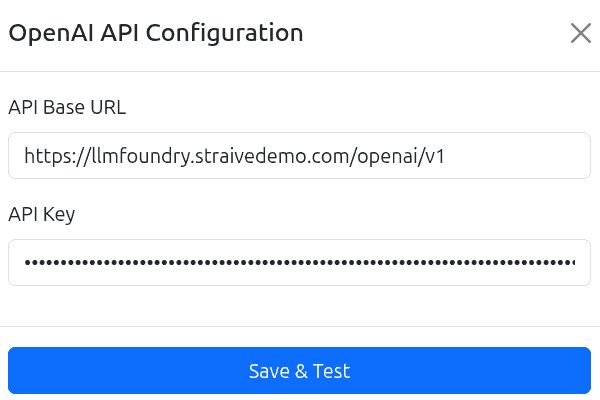The image size is (600, 400).
Task: Click inside the masked API key dots
Action: tap(299, 263)
